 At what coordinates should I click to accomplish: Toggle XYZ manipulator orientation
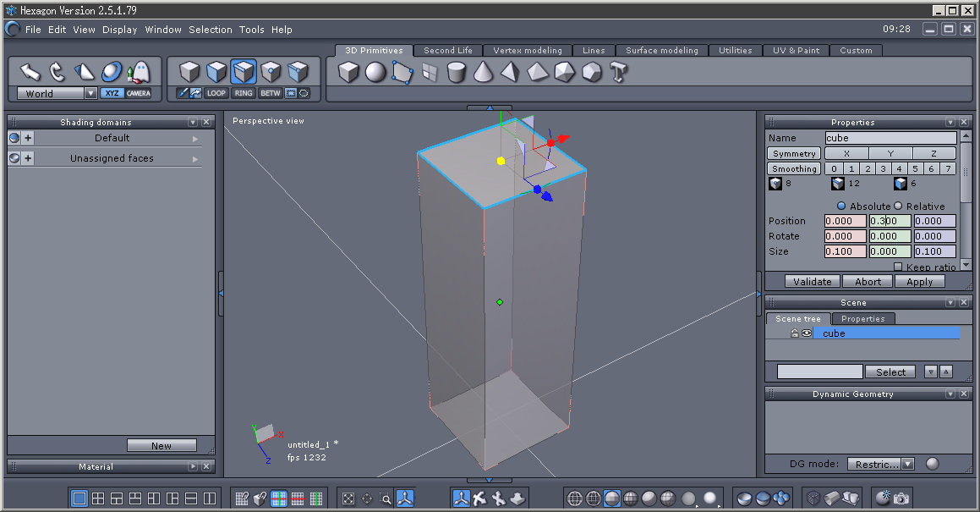(112, 93)
